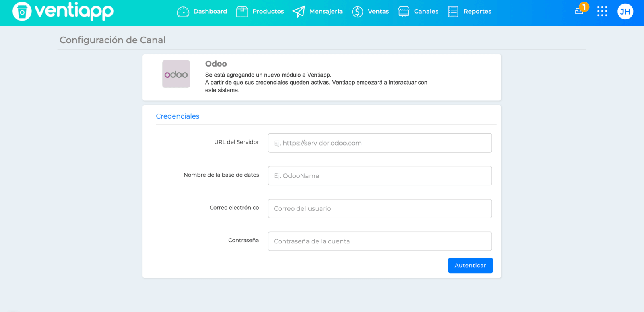Open the JH user profile avatar
This screenshot has width=644, height=312.
(625, 12)
